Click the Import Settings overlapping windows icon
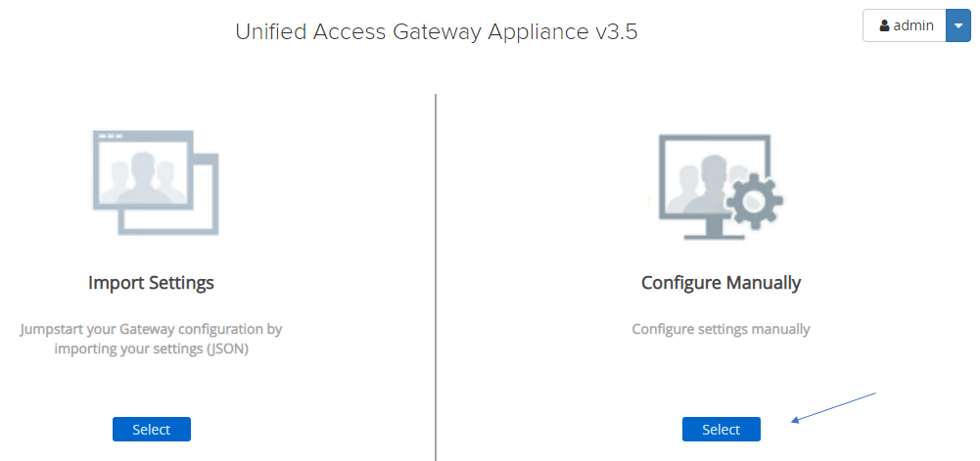 (x=155, y=181)
